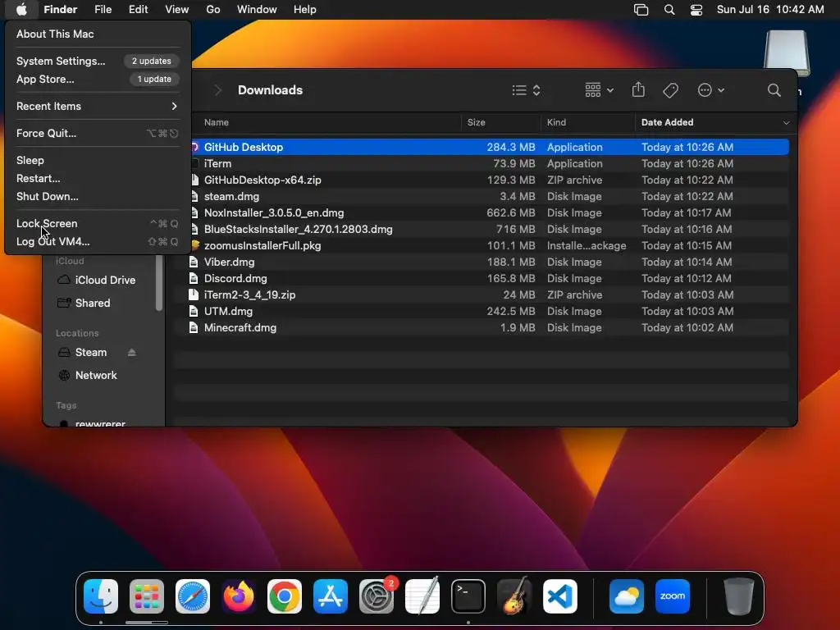Screen dimensions: 840x630
Task: Launch Firefox from the Dock
Action: click(239, 596)
